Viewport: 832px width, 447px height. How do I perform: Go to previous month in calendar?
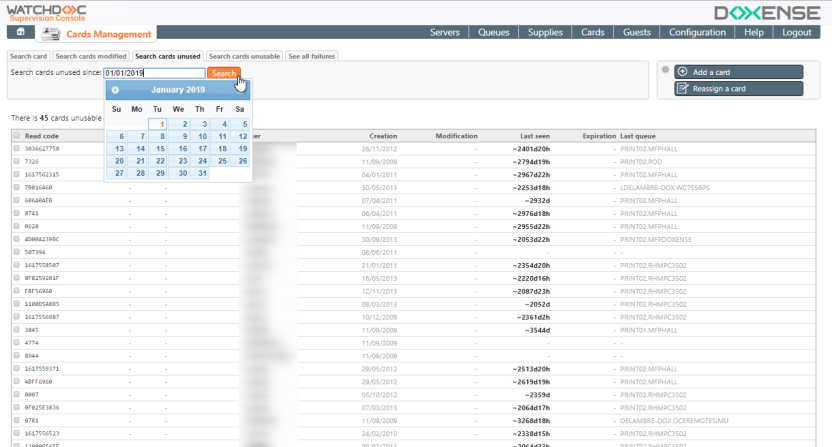tap(116, 90)
